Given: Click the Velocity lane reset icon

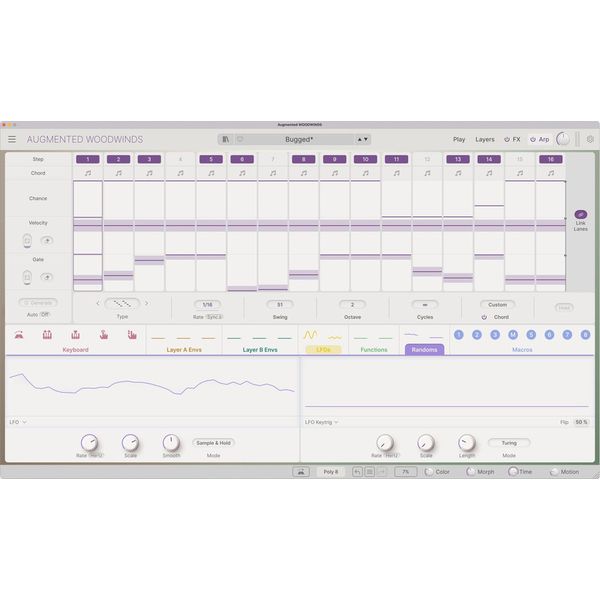Looking at the screenshot, I should (x=47, y=240).
